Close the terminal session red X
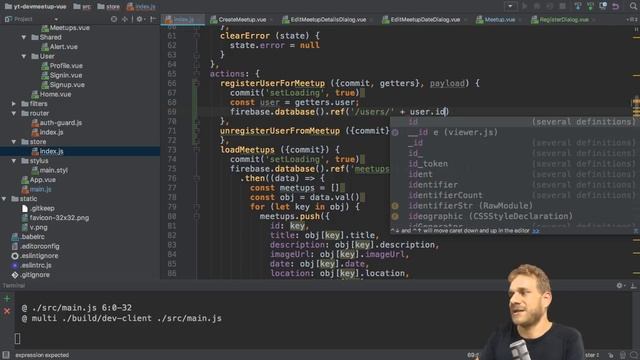 click(x=7, y=311)
